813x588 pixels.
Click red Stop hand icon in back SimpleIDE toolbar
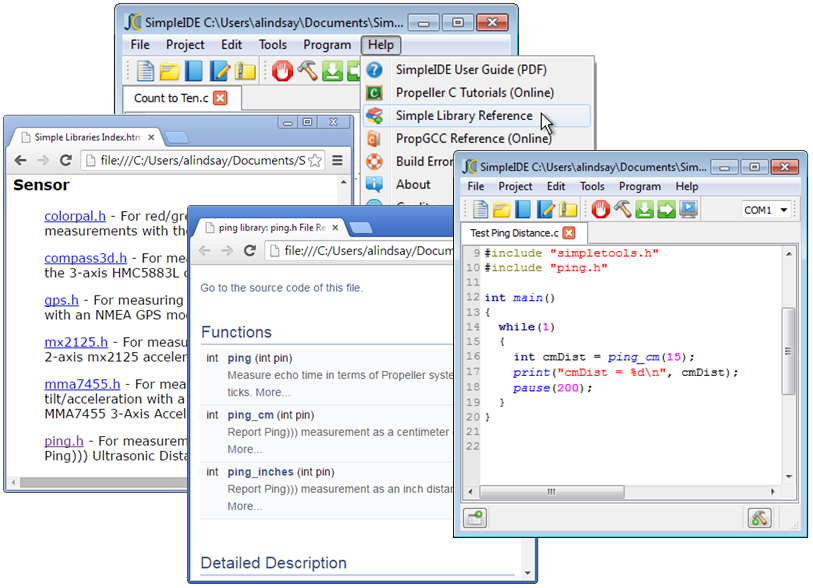point(283,71)
